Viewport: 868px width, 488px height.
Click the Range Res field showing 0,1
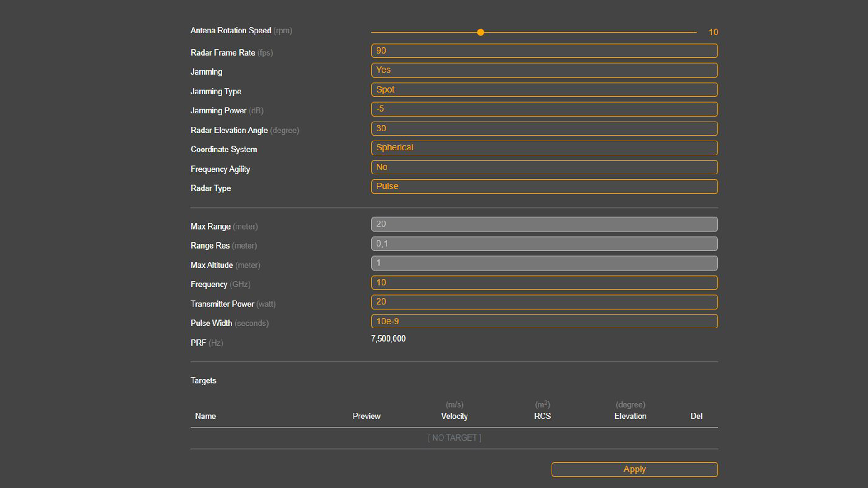544,244
